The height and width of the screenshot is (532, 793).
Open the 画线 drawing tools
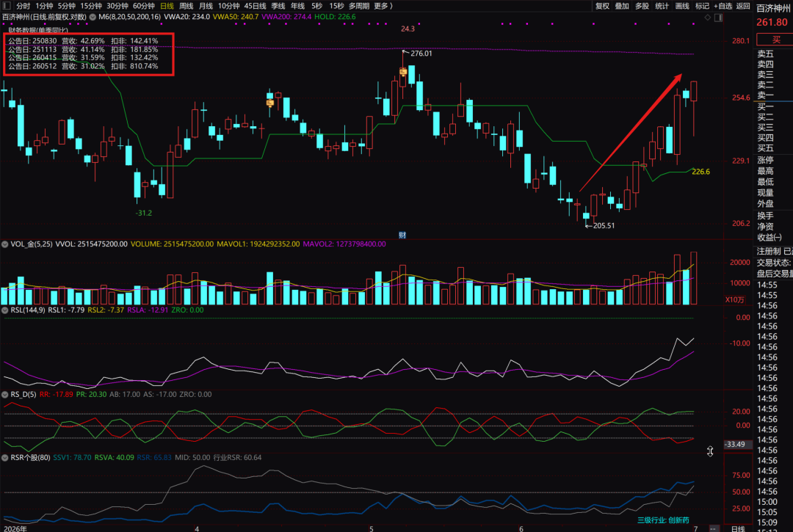682,6
